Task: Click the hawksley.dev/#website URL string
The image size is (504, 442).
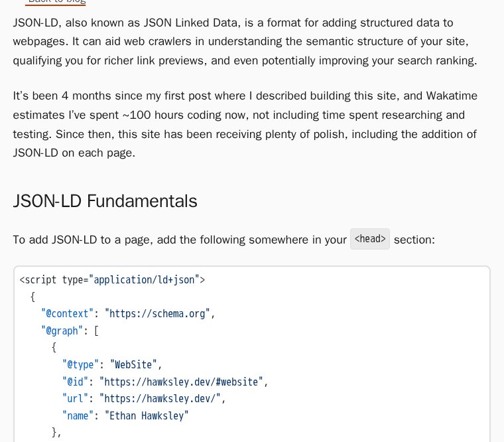Action: (181, 382)
